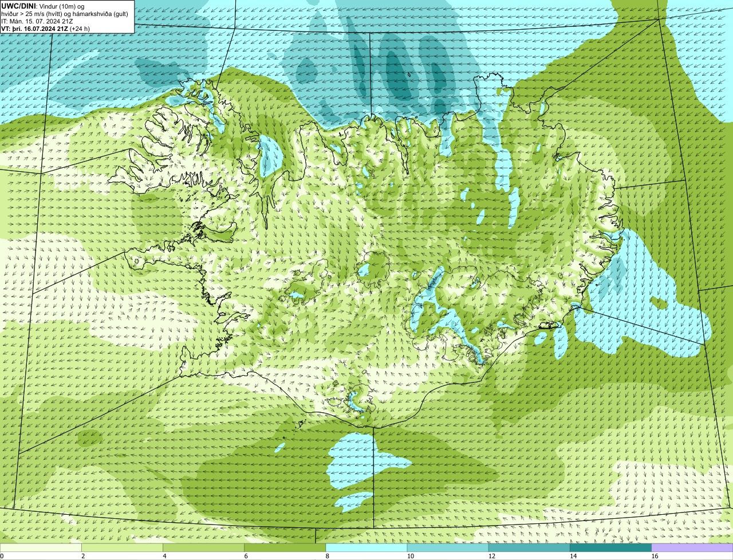Click the legend scale value 8
Screen dimensions: 733x560
pos(328,556)
